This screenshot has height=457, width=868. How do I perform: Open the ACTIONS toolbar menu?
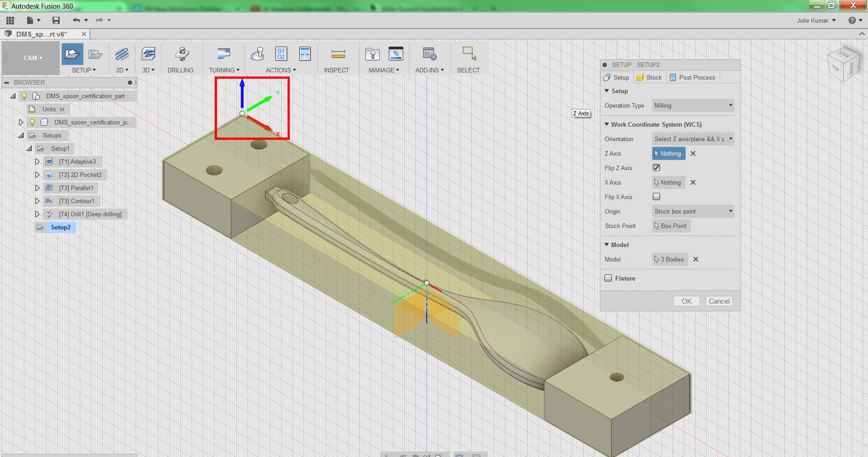tap(281, 70)
